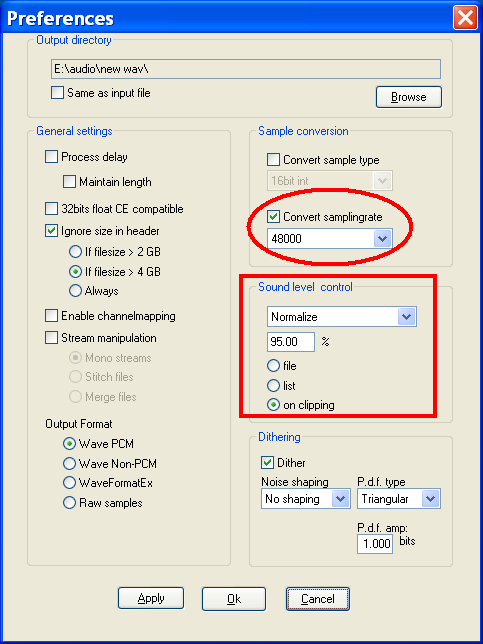This screenshot has height=644, width=483.
Task: Choose Raw samples output format
Action: [69, 503]
